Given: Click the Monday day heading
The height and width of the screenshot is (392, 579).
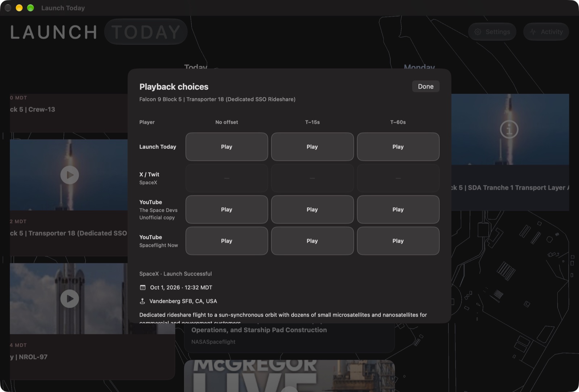Looking at the screenshot, I should pyautogui.click(x=419, y=67).
